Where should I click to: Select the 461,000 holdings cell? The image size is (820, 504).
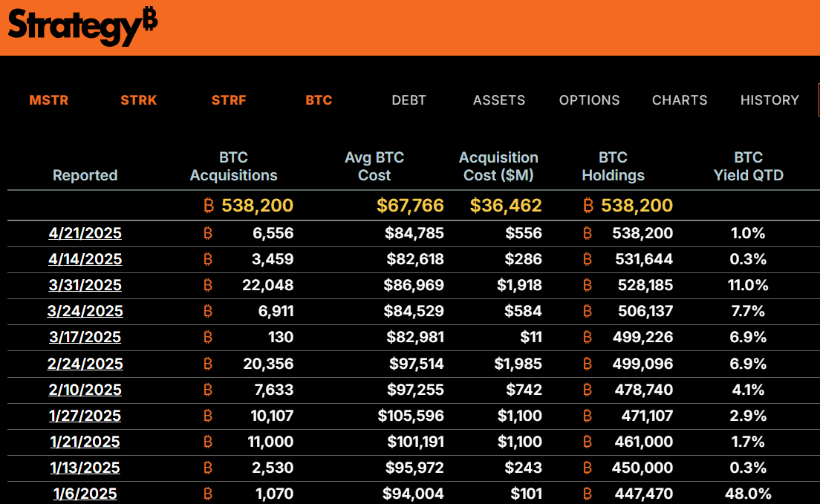pyautogui.click(x=644, y=442)
